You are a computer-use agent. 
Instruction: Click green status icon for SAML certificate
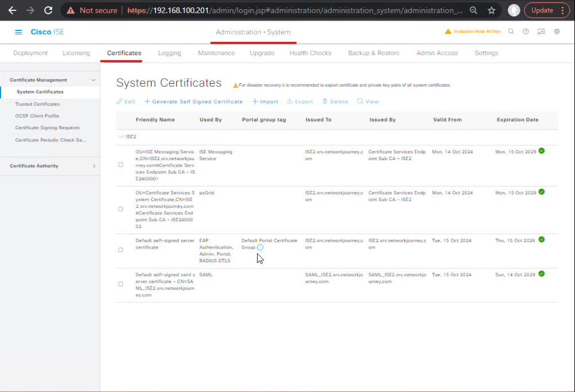coord(542,274)
